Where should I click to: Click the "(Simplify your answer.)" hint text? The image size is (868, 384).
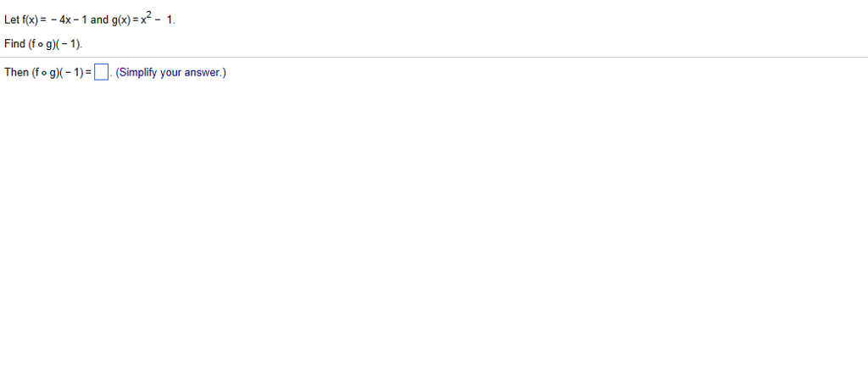(x=170, y=73)
